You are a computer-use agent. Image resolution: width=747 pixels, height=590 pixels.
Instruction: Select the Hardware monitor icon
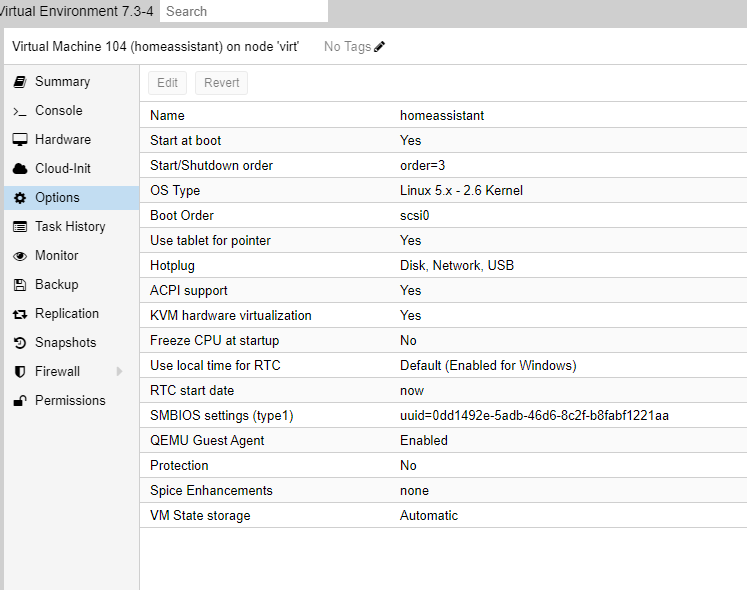pos(20,140)
